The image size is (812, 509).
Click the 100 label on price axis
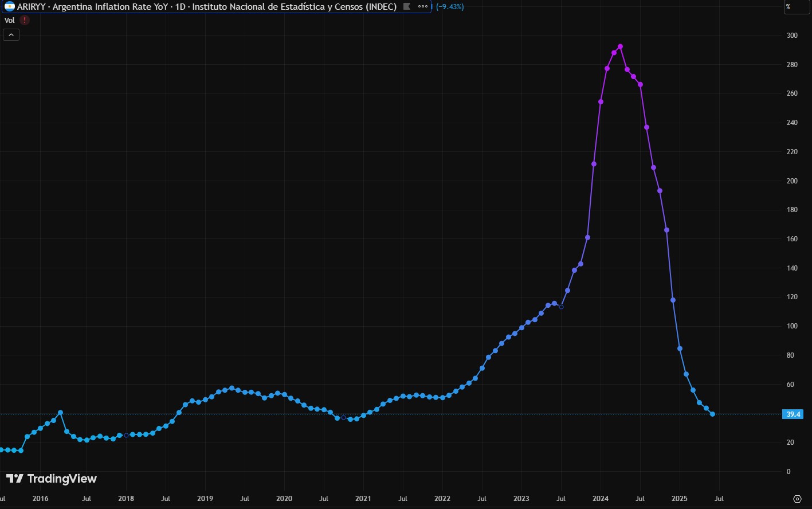[x=792, y=326]
